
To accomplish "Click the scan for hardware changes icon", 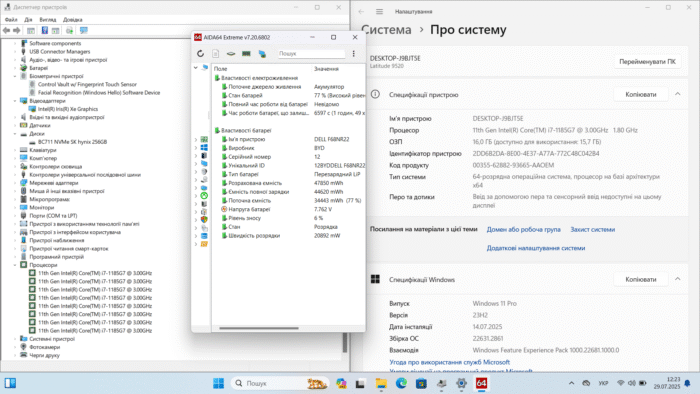I will (x=84, y=30).
